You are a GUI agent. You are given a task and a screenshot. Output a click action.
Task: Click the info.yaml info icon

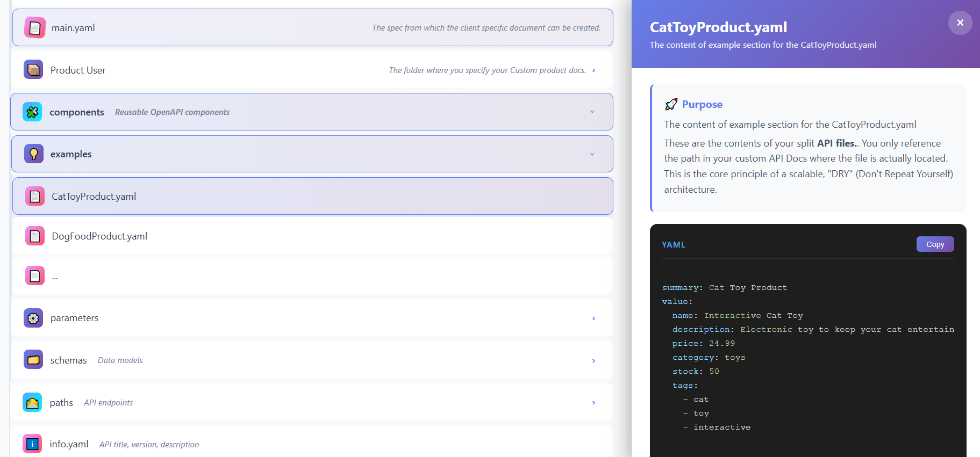32,444
